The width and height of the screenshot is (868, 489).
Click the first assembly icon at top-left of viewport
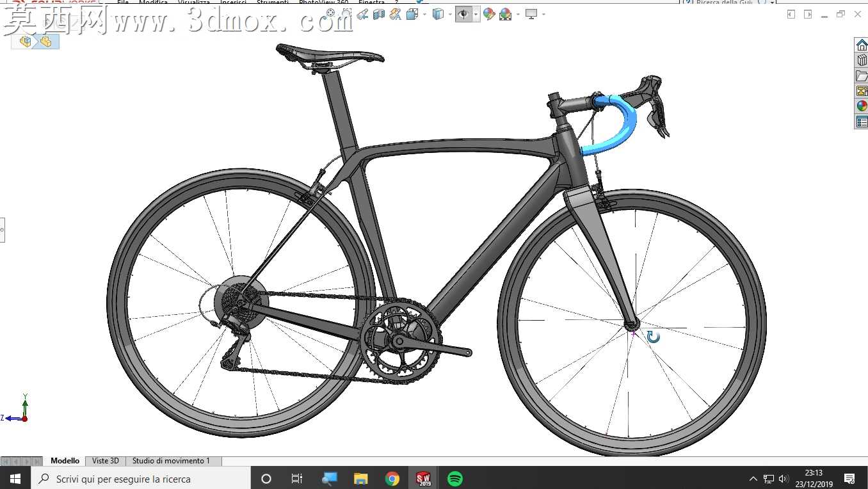pos(26,42)
